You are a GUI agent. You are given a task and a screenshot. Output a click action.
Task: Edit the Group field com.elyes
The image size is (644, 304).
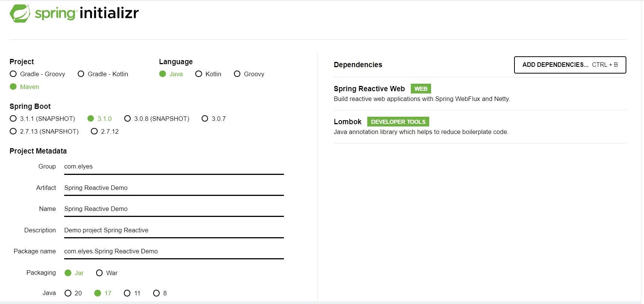(x=174, y=167)
